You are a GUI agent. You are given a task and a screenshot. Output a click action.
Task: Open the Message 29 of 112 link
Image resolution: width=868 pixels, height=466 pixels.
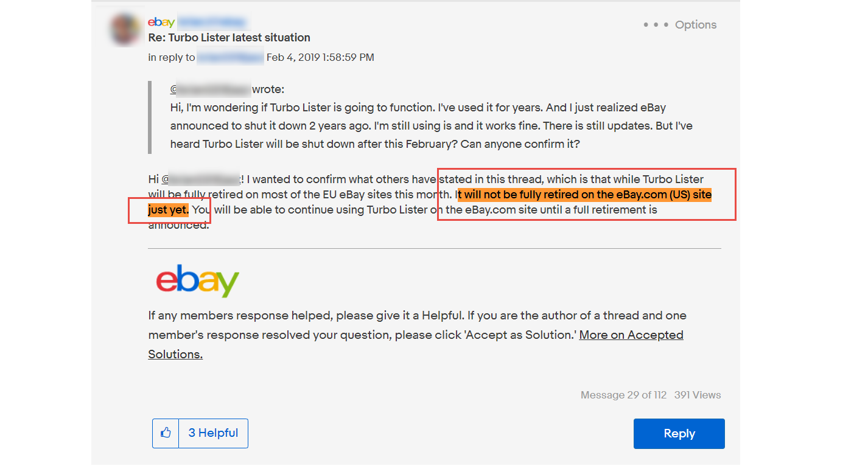(623, 395)
